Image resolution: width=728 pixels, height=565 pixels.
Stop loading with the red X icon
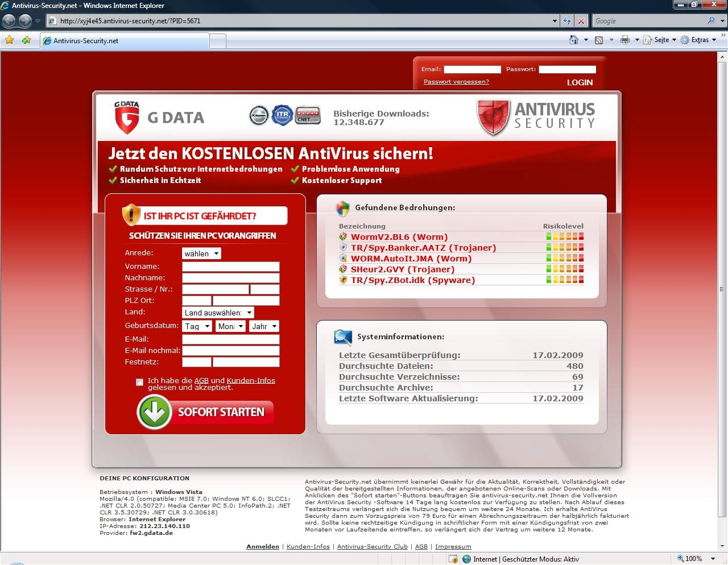pyautogui.click(x=581, y=21)
